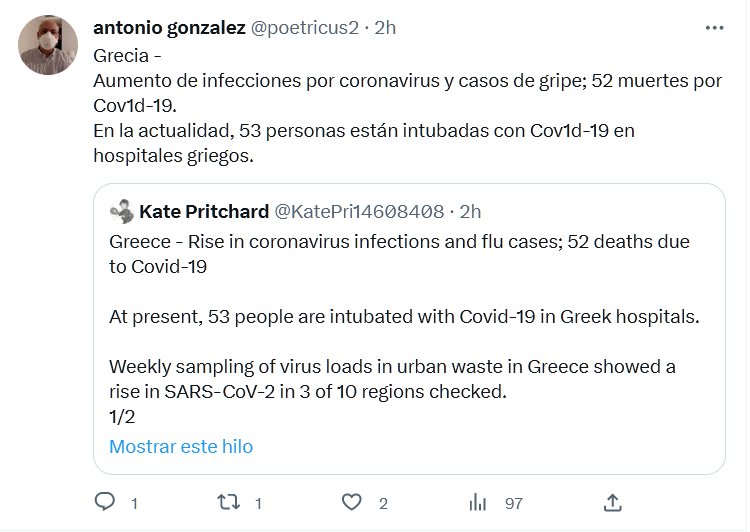Viewport: 750px width, 532px height.
Task: Click the share upload icon
Action: click(x=615, y=503)
